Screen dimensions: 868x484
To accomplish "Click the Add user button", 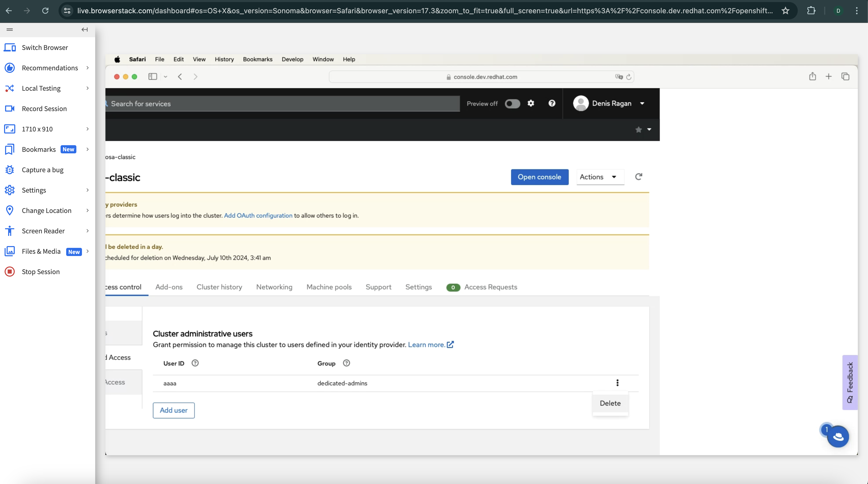I will (174, 410).
